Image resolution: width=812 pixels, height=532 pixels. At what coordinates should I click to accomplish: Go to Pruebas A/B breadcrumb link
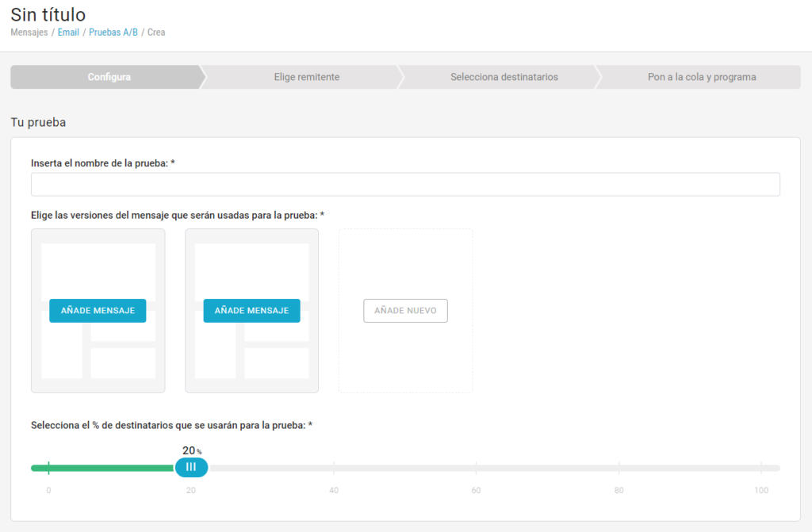[x=113, y=33]
